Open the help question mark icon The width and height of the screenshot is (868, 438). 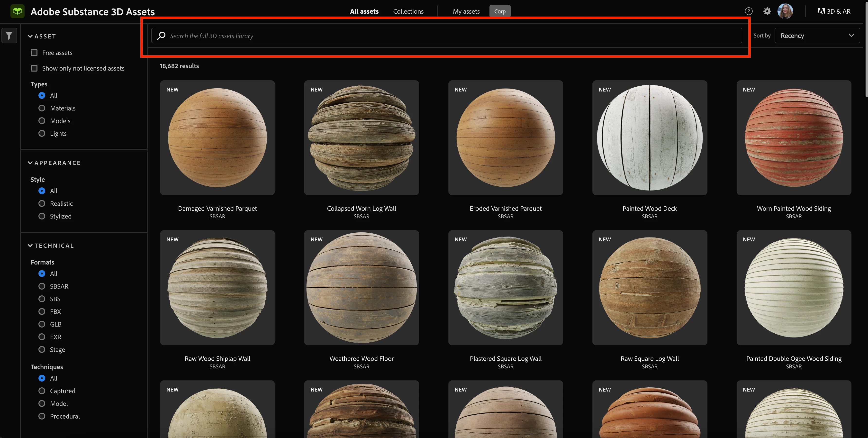pyautogui.click(x=748, y=11)
